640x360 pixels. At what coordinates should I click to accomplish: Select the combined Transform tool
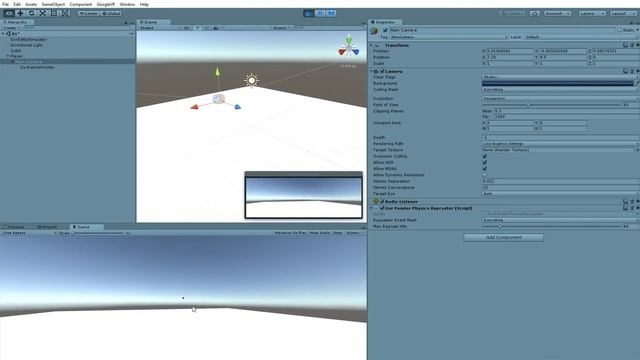(66, 13)
